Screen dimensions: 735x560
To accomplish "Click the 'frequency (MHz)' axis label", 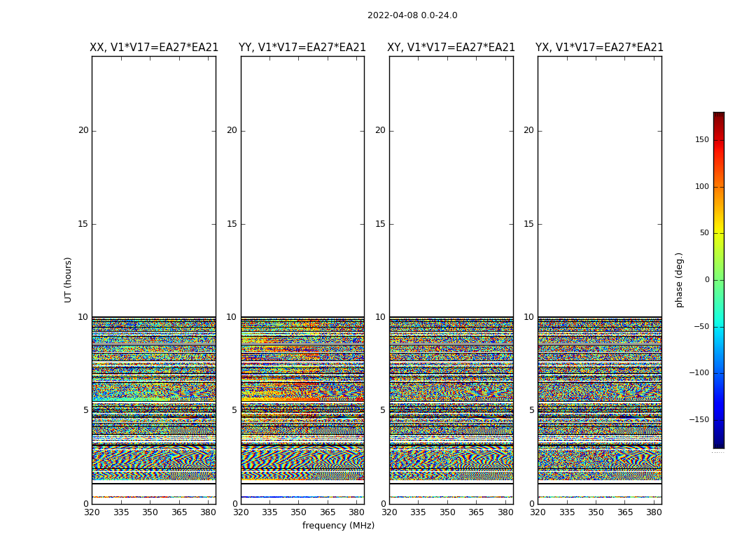I will 338,525.
